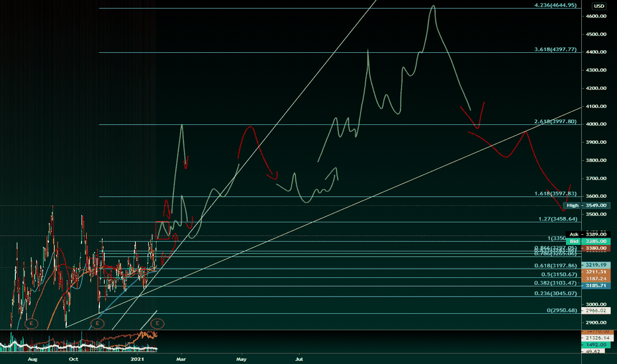Click the 3000.00 price axis tick

(x=596, y=304)
